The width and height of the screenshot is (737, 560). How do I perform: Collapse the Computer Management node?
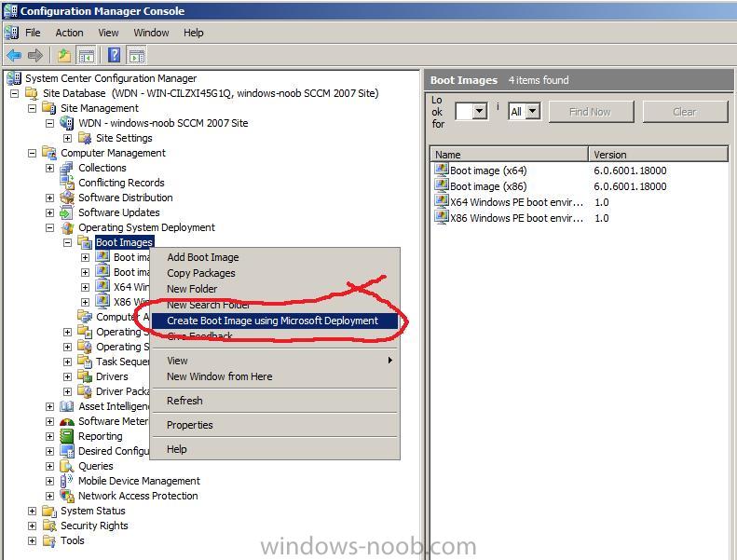pyautogui.click(x=32, y=154)
